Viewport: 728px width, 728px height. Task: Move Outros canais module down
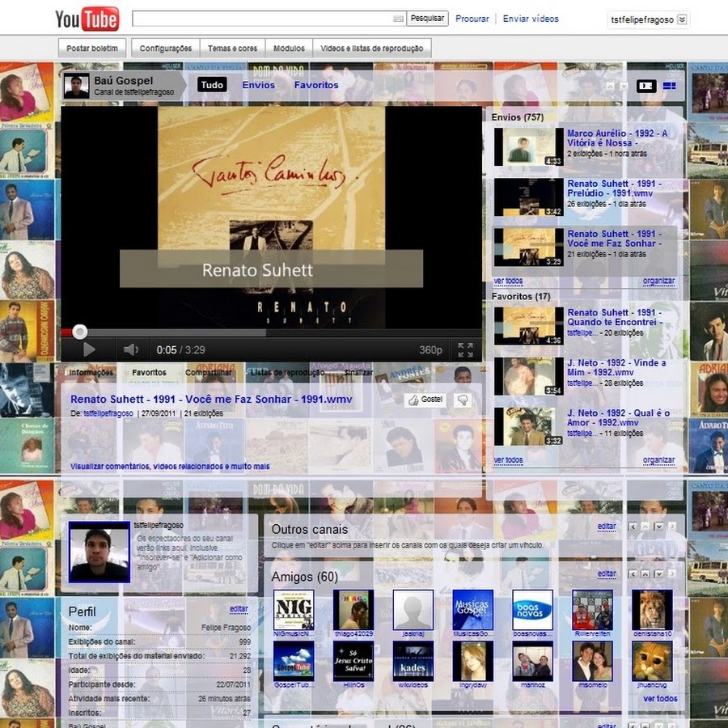click(x=658, y=527)
